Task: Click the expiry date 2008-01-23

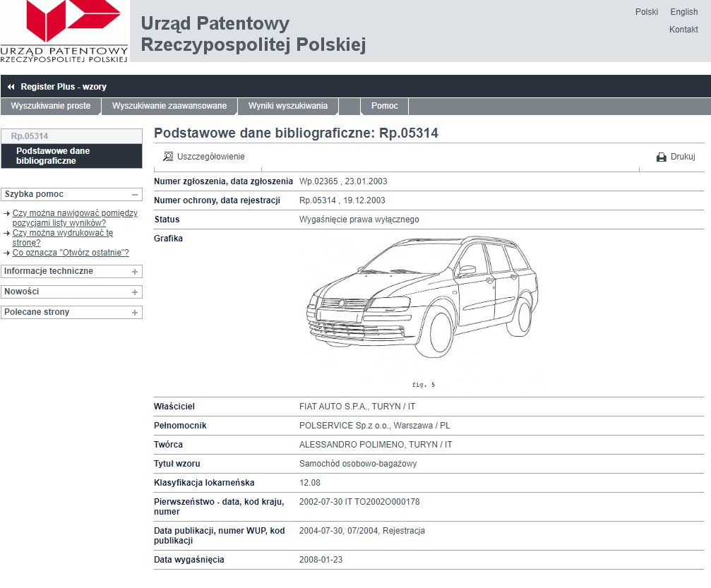Action: click(321, 560)
